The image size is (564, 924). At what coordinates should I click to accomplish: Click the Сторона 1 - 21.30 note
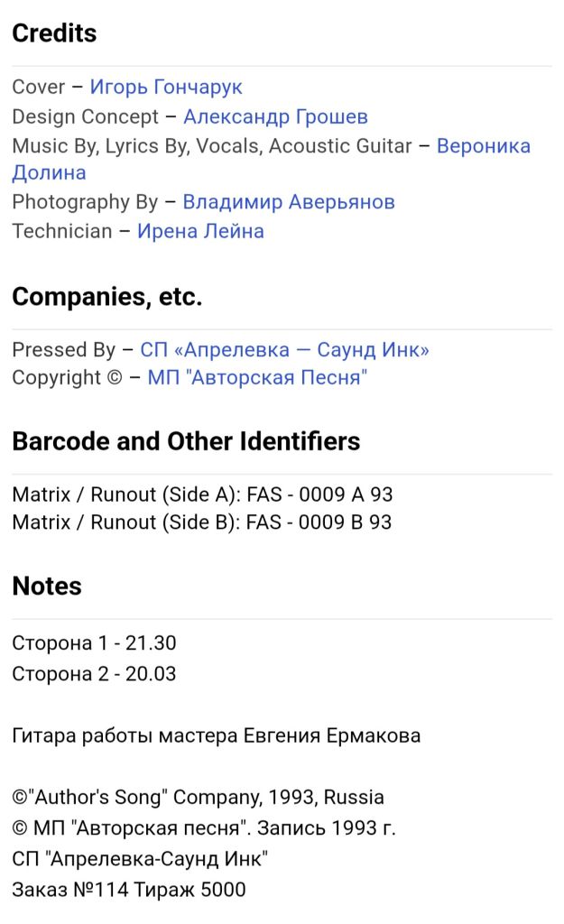point(94,642)
